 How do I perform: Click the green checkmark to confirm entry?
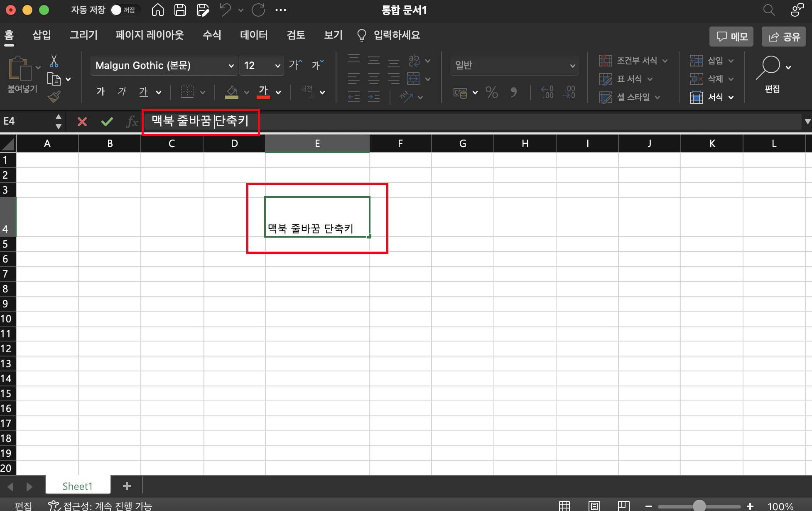pos(107,121)
